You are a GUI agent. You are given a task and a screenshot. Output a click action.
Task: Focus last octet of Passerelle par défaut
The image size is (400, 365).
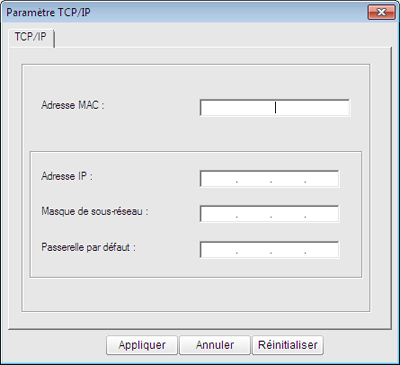point(322,250)
